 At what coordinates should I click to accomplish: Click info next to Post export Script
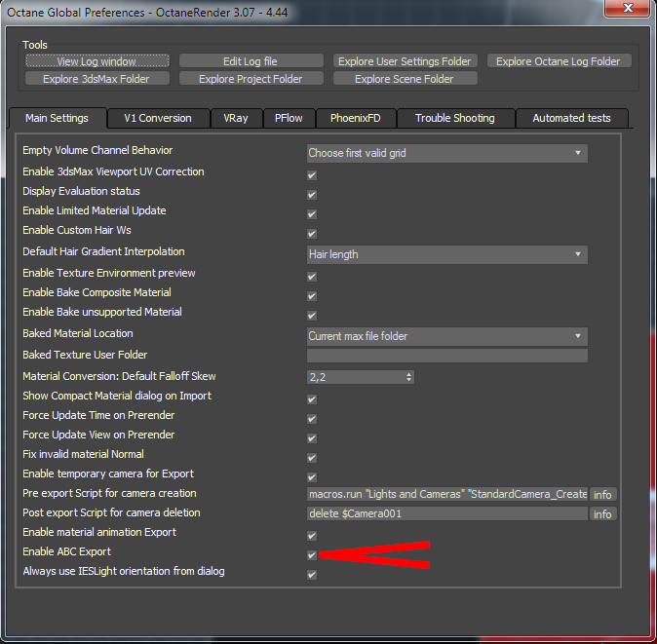[602, 513]
